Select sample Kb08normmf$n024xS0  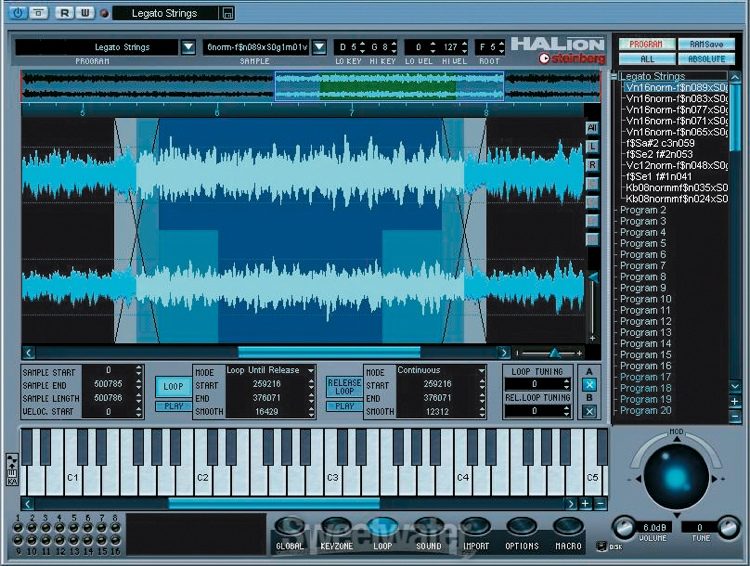point(677,199)
